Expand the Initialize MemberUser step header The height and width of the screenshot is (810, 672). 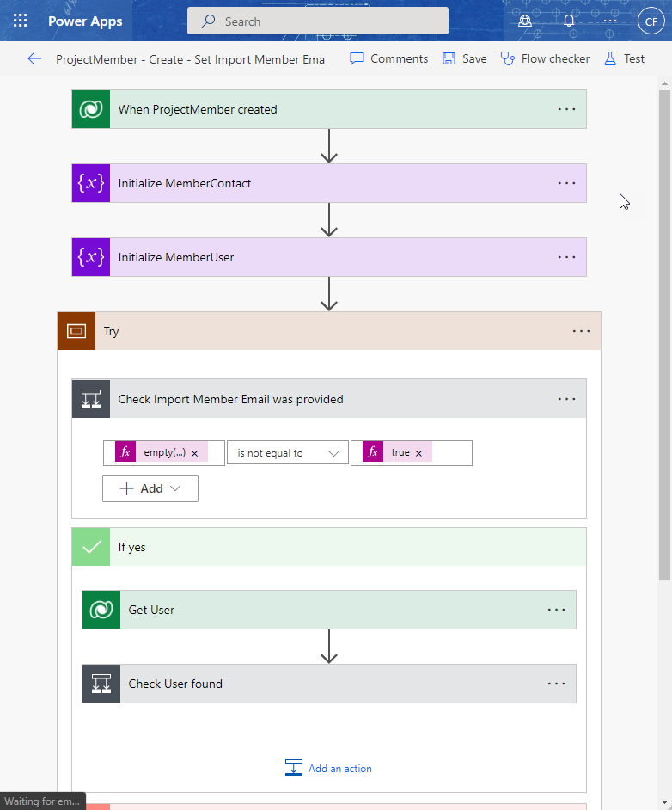327,257
